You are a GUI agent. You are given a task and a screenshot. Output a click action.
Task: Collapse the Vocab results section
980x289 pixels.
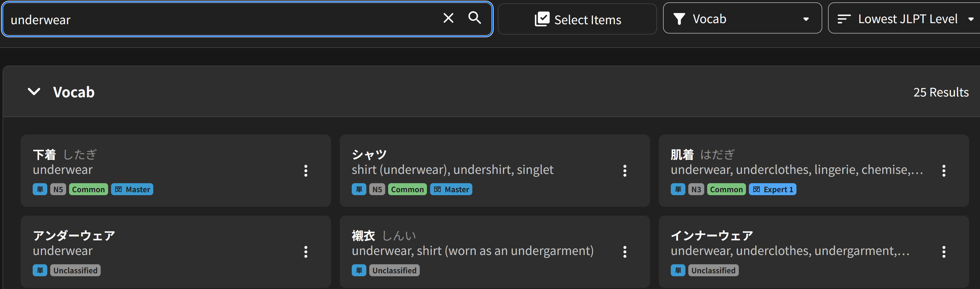[34, 92]
